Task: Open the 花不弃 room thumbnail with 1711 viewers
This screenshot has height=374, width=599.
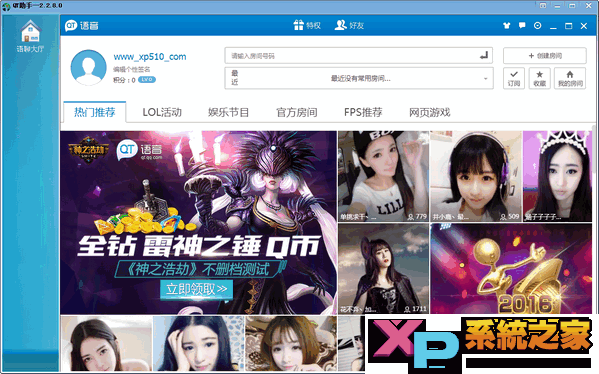Action: tap(383, 269)
